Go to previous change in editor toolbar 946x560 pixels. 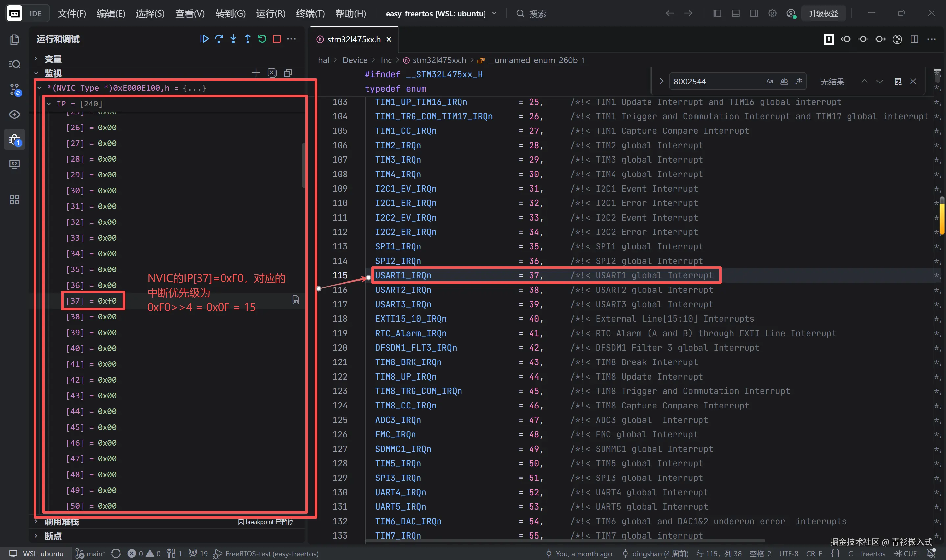[846, 39]
